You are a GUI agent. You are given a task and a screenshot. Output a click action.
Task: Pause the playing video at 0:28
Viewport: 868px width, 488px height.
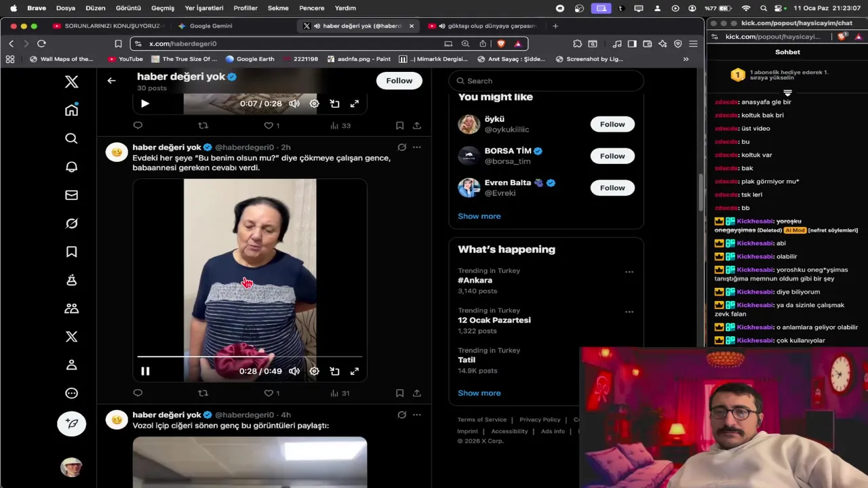tap(145, 371)
